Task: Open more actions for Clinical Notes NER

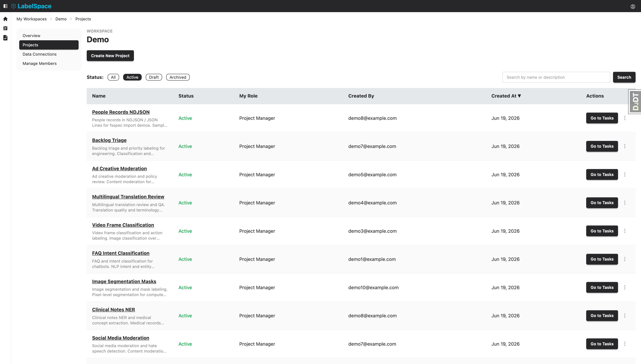Action: [625, 316]
